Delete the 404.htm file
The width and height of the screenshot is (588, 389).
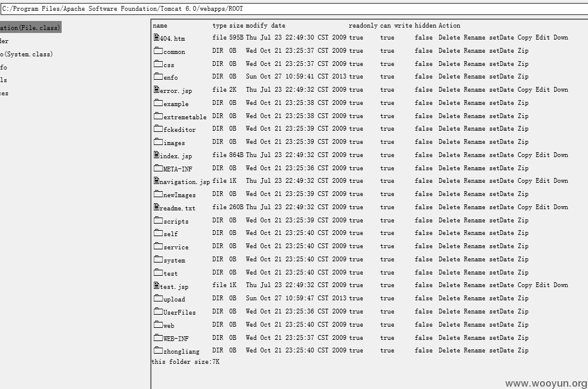click(449, 37)
